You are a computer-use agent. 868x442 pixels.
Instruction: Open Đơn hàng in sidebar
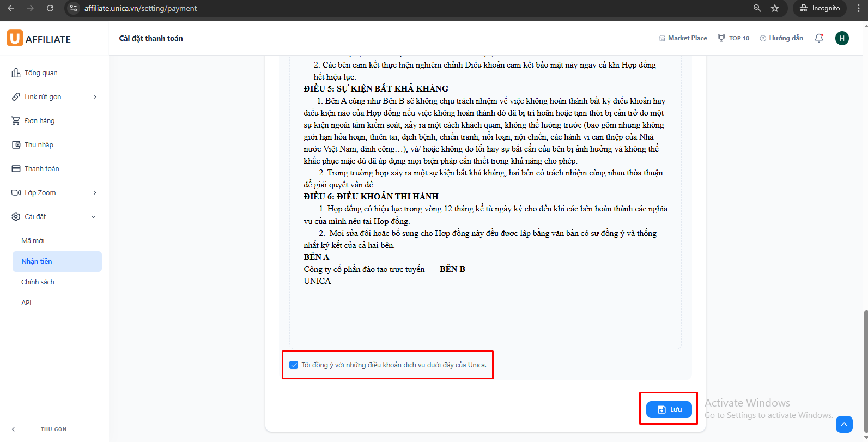(39, 121)
